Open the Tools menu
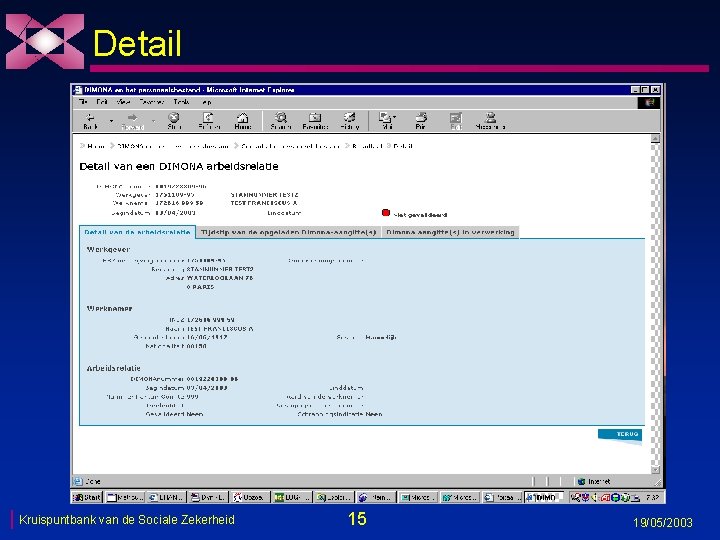 point(181,102)
